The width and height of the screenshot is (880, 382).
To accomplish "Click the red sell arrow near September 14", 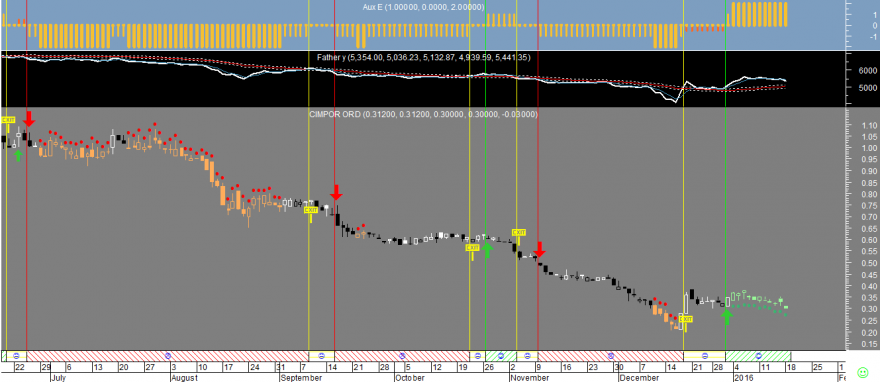I will pyautogui.click(x=336, y=192).
